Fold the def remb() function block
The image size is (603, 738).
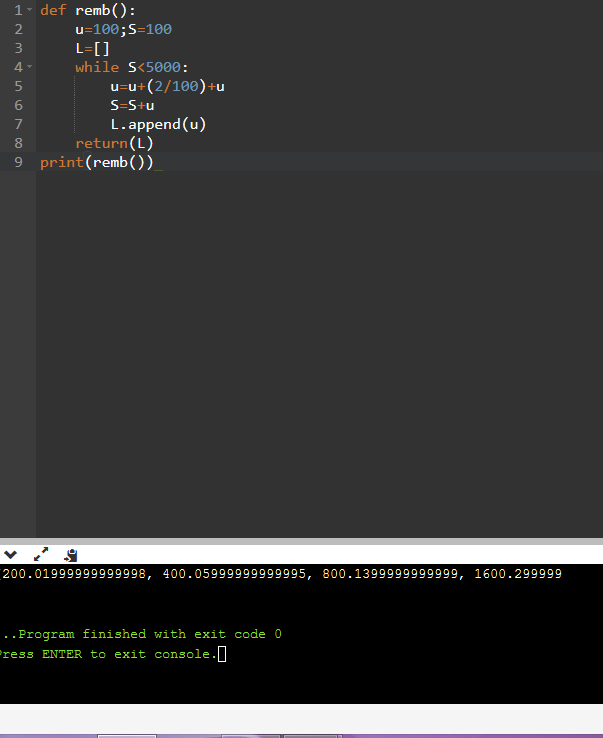coord(29,10)
